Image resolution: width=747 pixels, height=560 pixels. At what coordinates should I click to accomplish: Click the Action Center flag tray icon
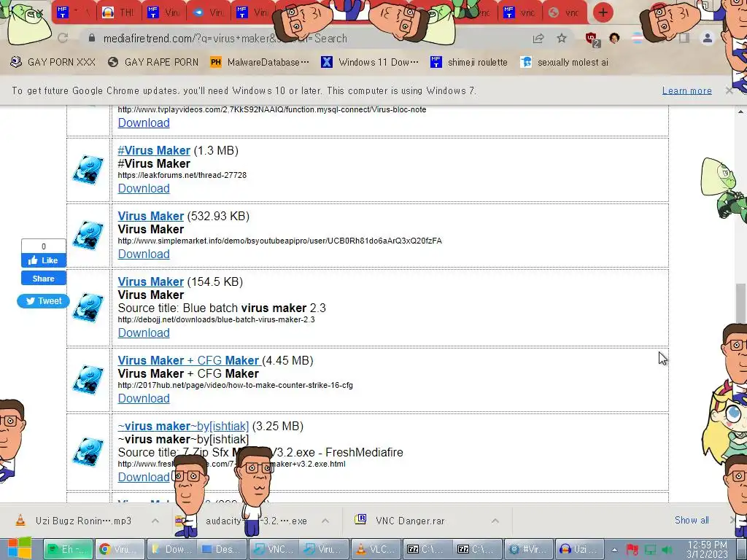pyautogui.click(x=632, y=550)
